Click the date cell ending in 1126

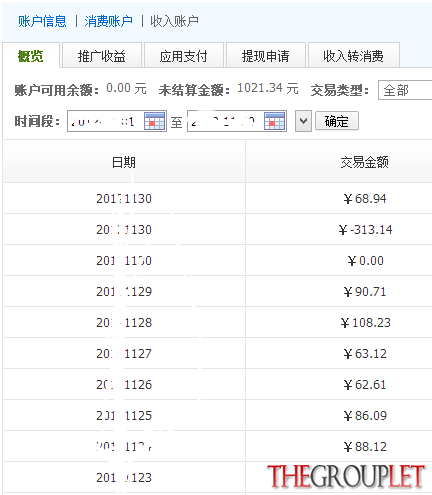pos(124,385)
